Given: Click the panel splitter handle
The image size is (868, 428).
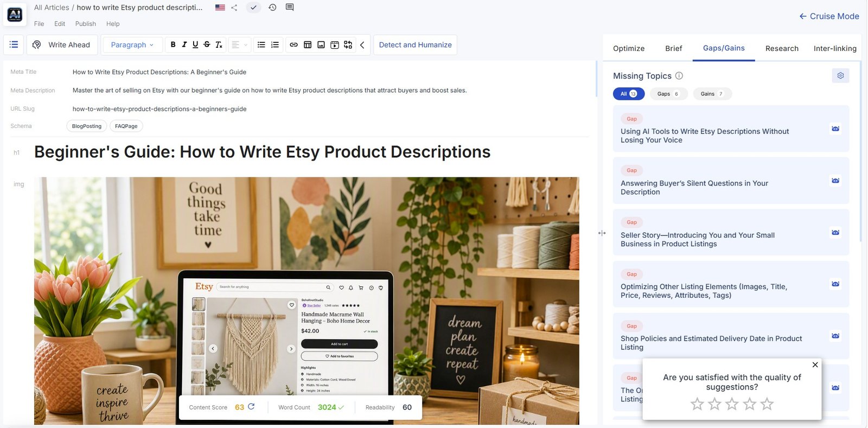Looking at the screenshot, I should (602, 233).
